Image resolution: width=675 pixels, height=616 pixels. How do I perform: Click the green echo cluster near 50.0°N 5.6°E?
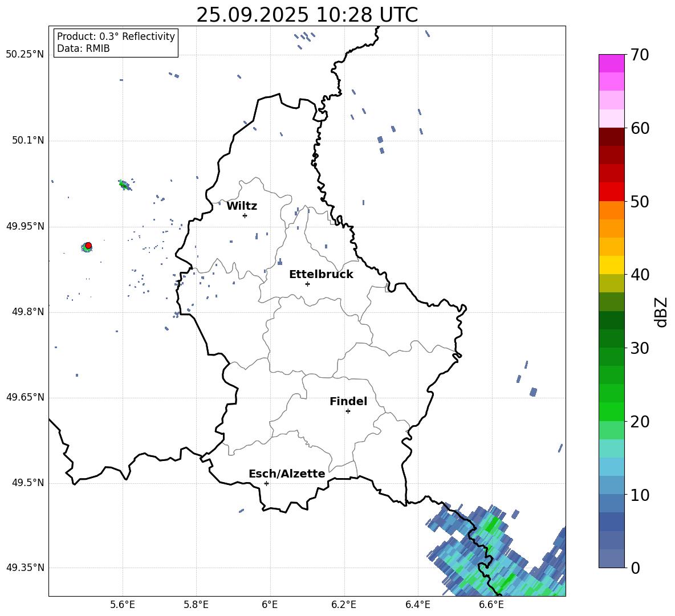tap(124, 185)
